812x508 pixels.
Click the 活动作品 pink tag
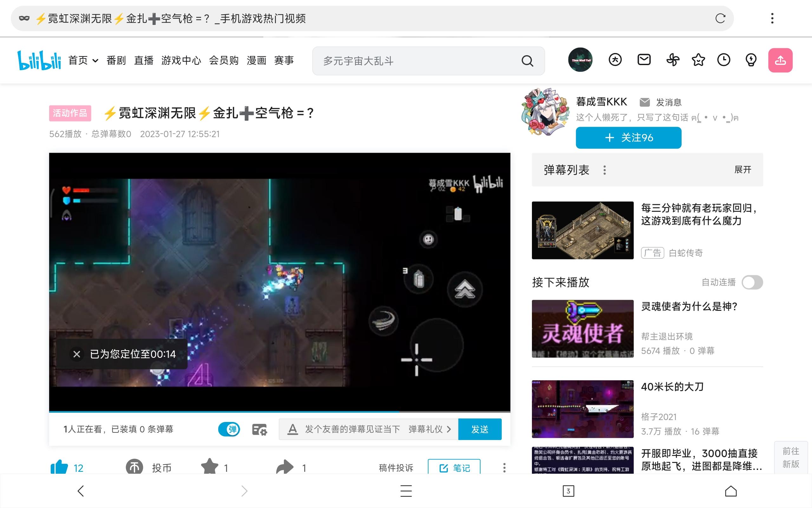pyautogui.click(x=70, y=113)
